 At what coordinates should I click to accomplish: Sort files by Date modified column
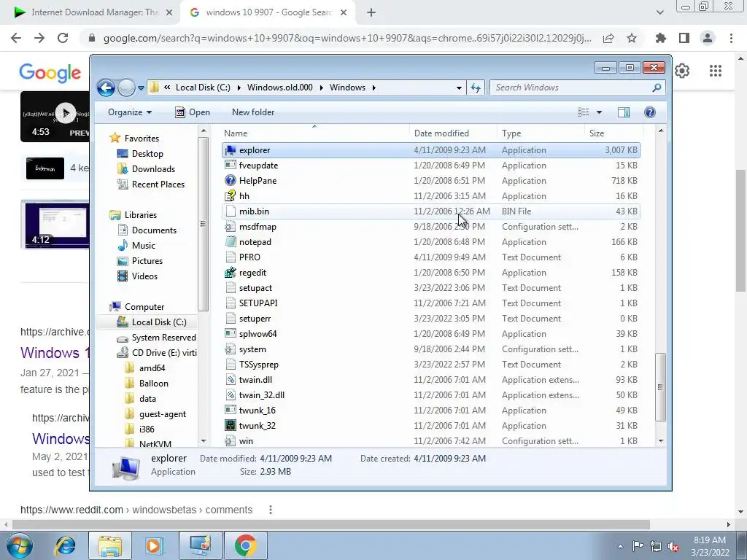(452, 133)
